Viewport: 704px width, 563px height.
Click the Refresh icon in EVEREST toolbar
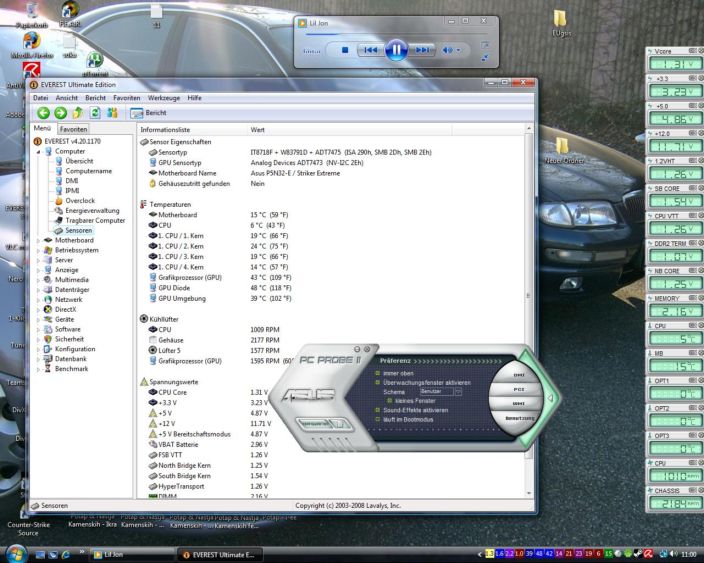click(96, 114)
